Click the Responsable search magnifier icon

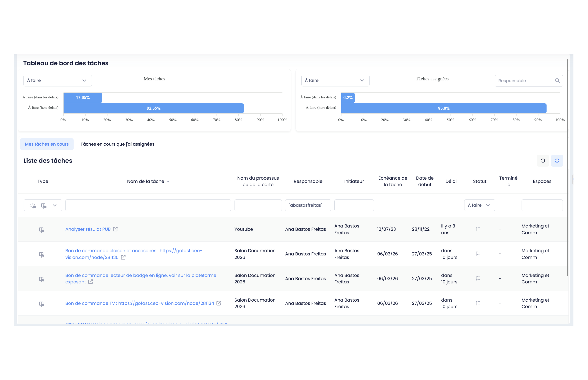557,81
